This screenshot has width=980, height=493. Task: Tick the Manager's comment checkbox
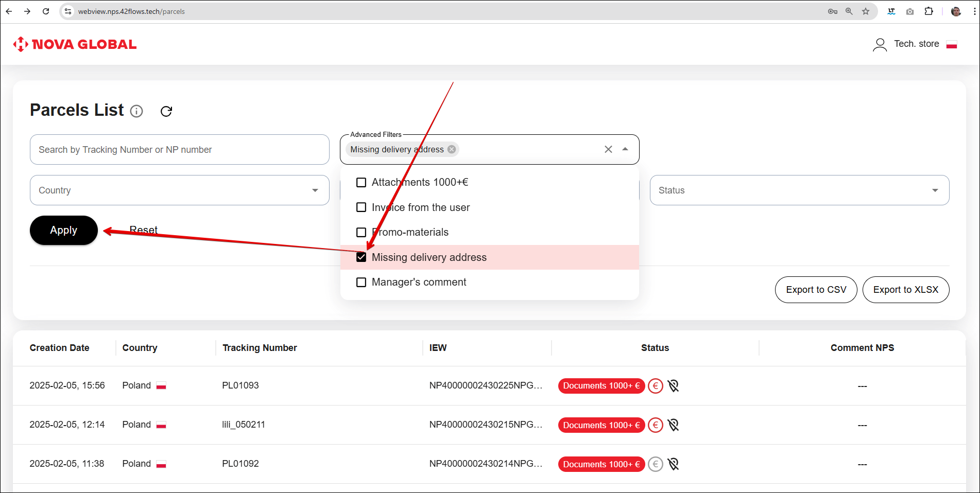(362, 283)
